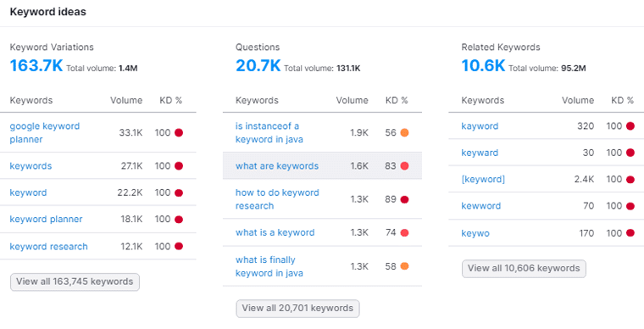The height and width of the screenshot is (329, 644).
Task: Click 'View all 10,606 keywords' button
Action: 524,269
